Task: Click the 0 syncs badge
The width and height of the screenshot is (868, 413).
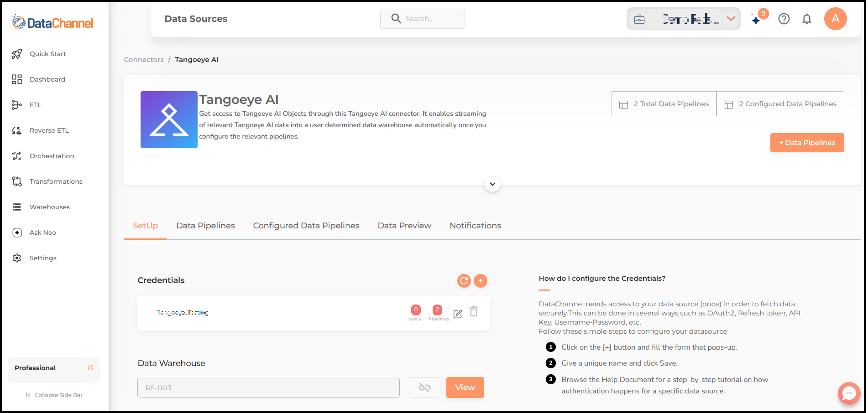Action: pos(416,310)
